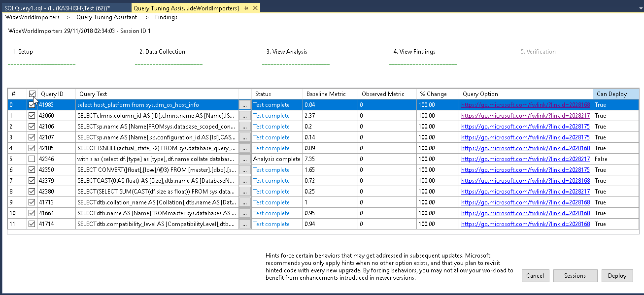Click Query Tuning Assistant in breadcrumb
The image size is (644, 295).
pos(107,17)
